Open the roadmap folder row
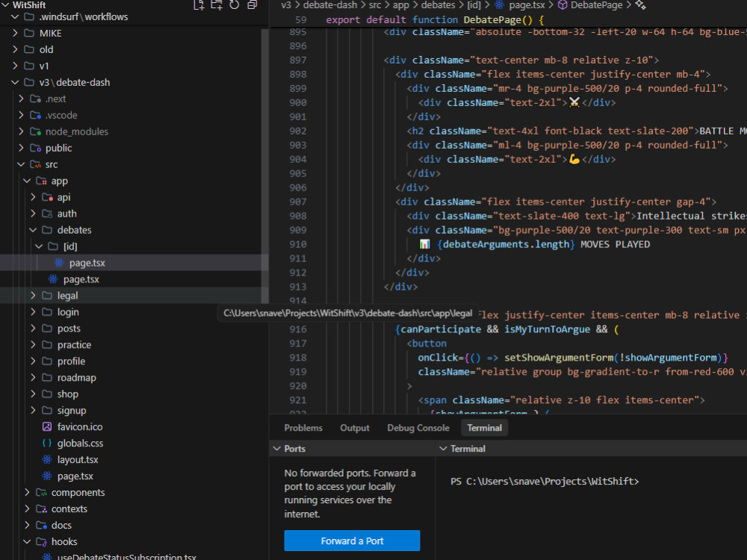Screen dimensions: 747x560 pos(134,378)
